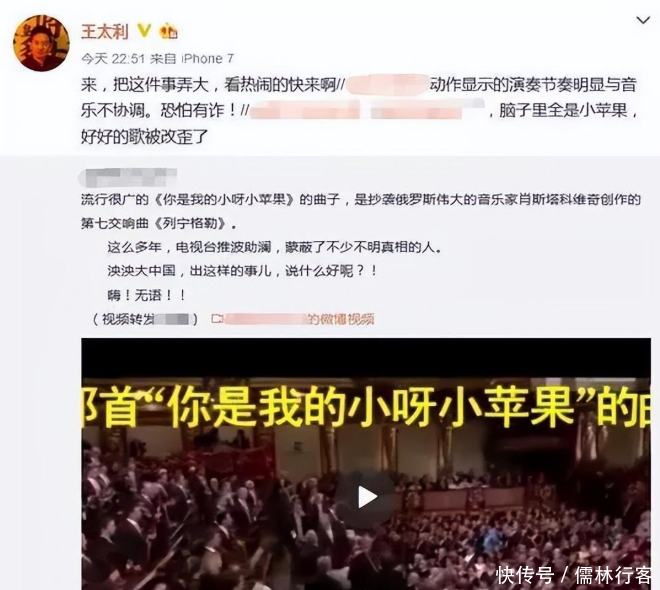The height and width of the screenshot is (590, 660).
Task: Click the membership crown icon
Action: [x=168, y=31]
